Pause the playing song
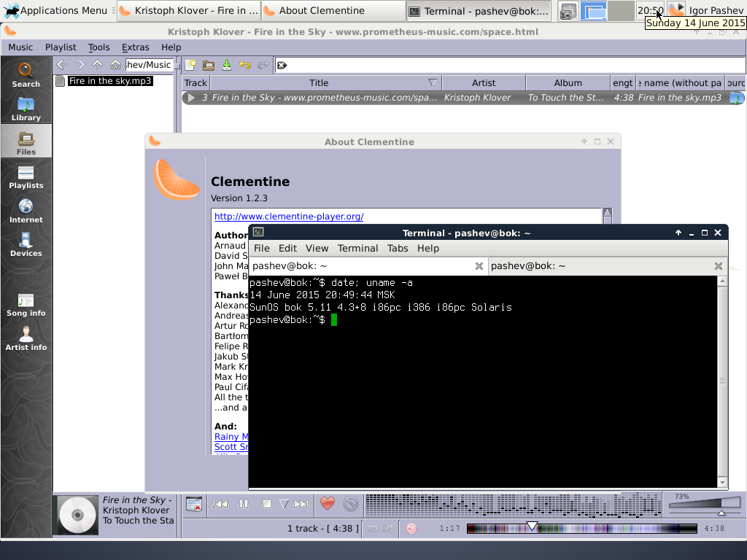The width and height of the screenshot is (747, 560). coord(244,504)
